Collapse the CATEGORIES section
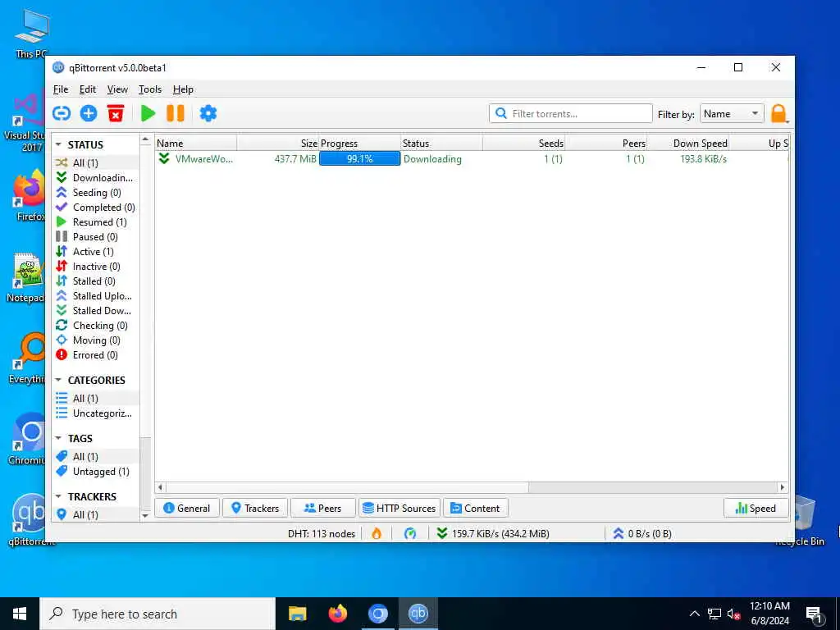The height and width of the screenshot is (630, 840). pyautogui.click(x=58, y=380)
